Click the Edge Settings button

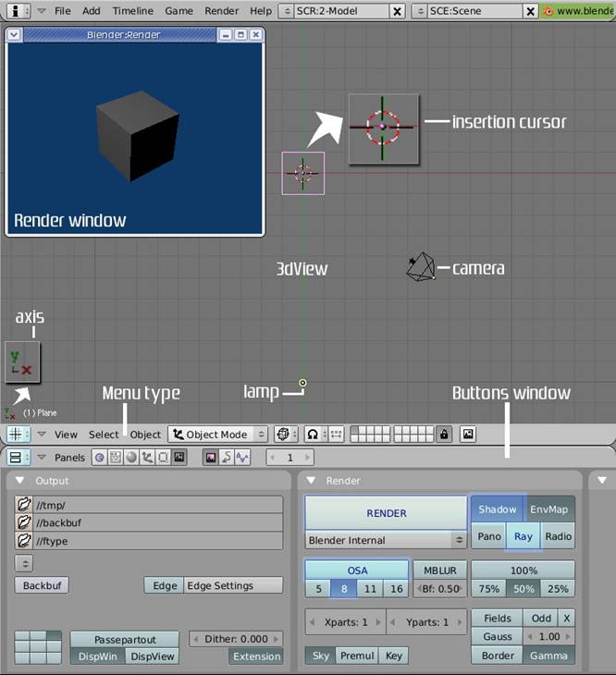click(x=233, y=585)
